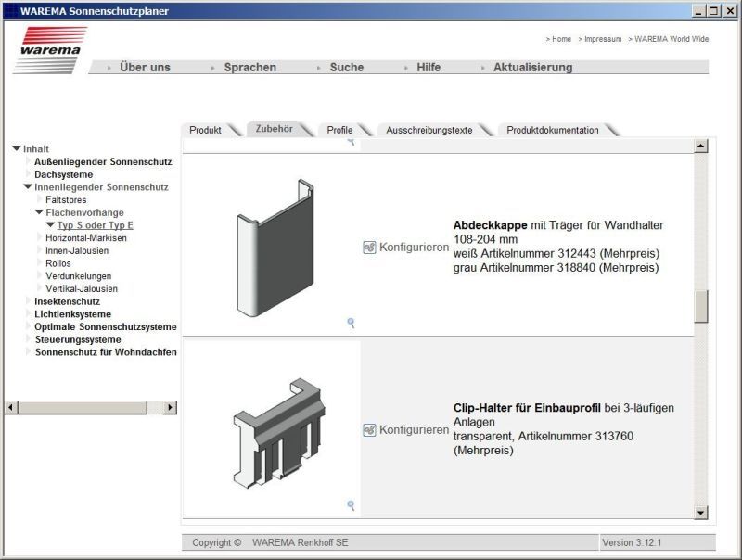Viewport: 742px width, 560px height.
Task: Open the Über uns menu
Action: click(145, 67)
